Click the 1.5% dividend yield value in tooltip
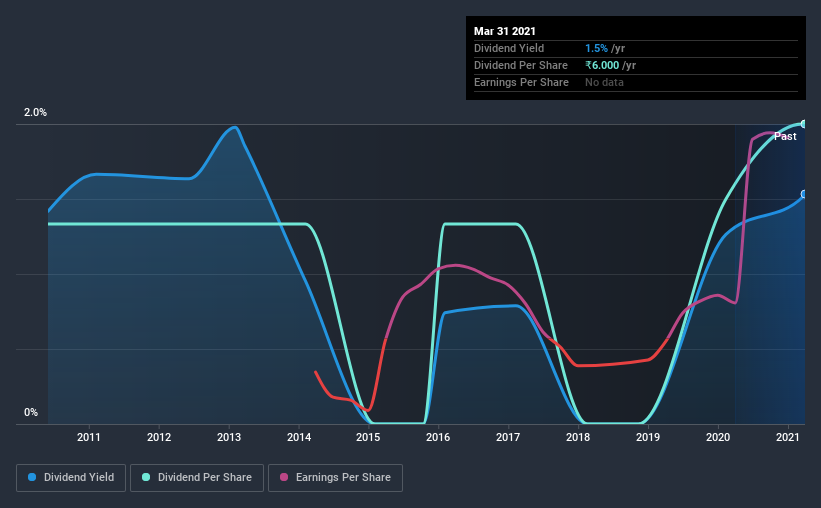The height and width of the screenshot is (508, 821). tap(596, 48)
